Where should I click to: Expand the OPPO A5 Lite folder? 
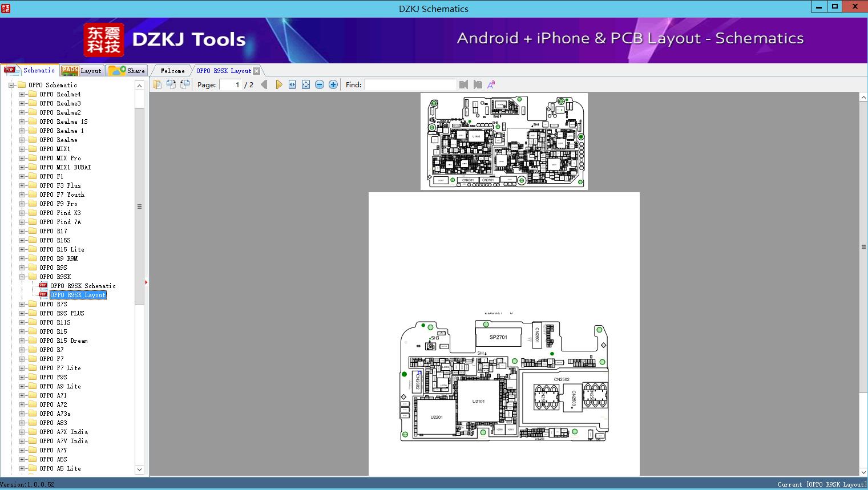click(22, 468)
